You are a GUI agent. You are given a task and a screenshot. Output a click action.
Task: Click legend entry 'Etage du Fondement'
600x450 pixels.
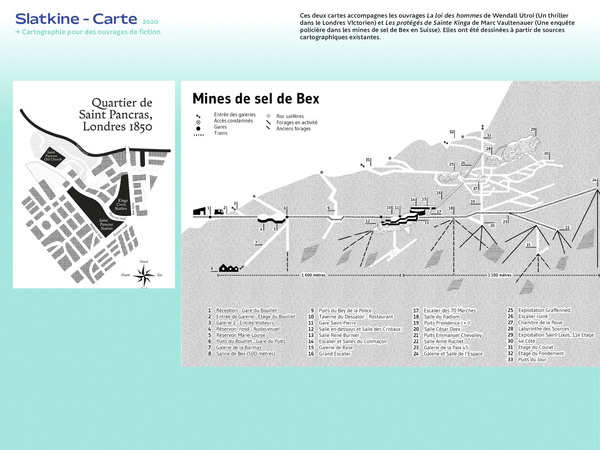541,354
